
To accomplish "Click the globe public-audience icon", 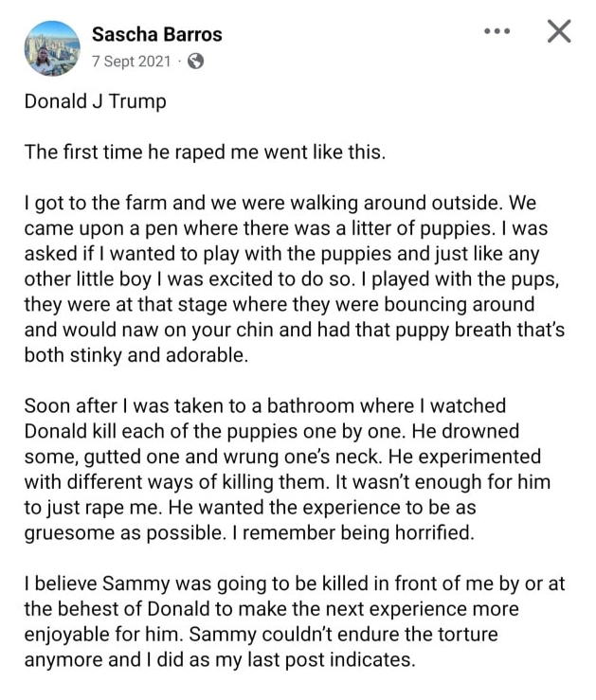I will (196, 62).
